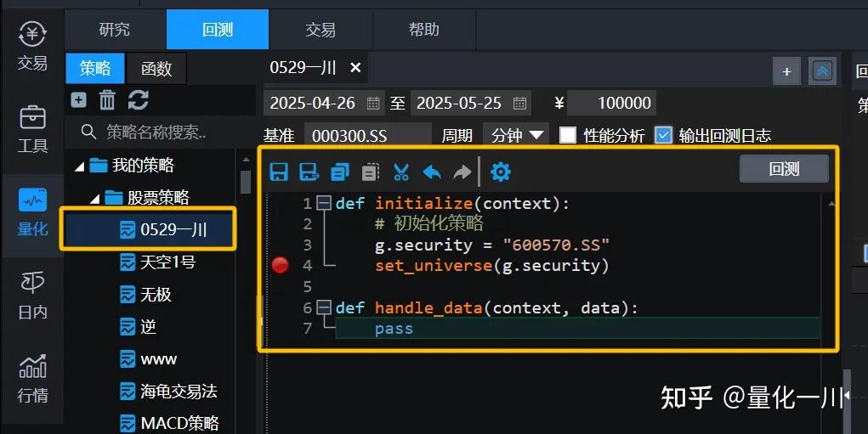Viewport: 868px width, 434px height.
Task: Open the 帮助 tab
Action: [x=424, y=30]
